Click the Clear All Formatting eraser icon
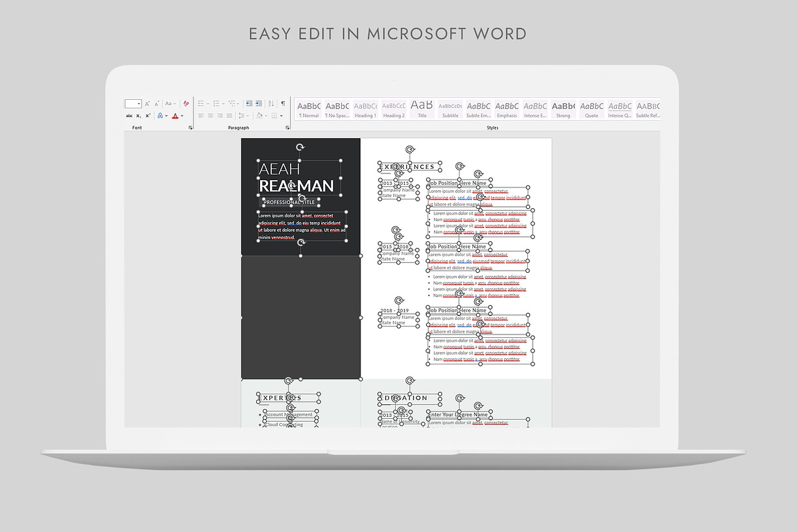 186,103
